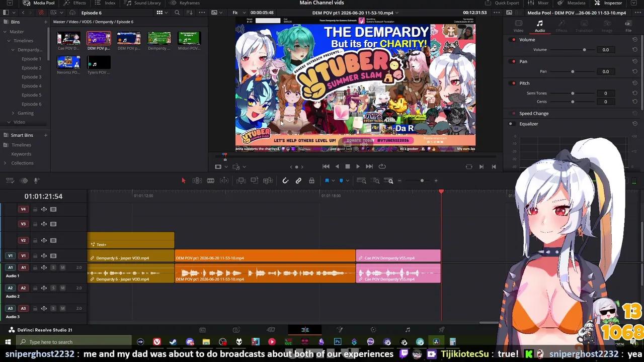Click the voiceover microphone icon in timeline toolbar
The image size is (644, 362).
(x=36, y=180)
